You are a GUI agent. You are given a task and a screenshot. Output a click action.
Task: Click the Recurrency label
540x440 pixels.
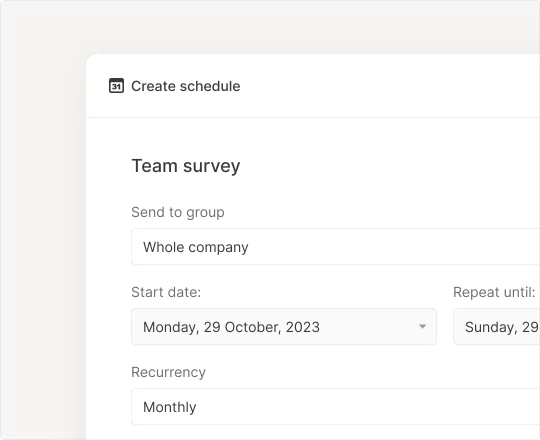point(168,372)
